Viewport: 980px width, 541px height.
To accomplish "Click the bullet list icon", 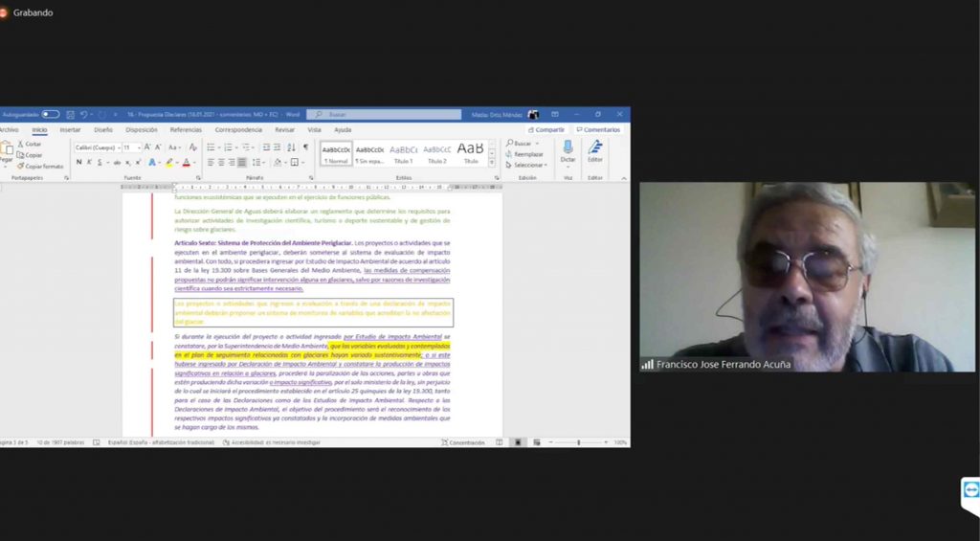I will 211,147.
